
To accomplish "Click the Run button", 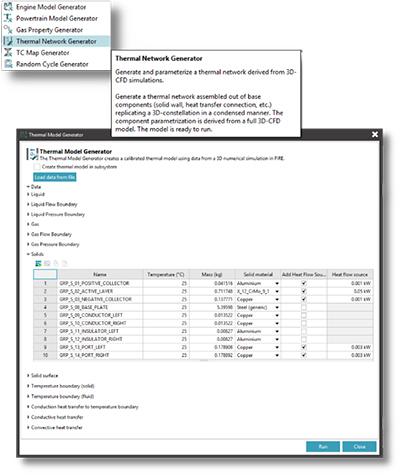I will coord(323,447).
